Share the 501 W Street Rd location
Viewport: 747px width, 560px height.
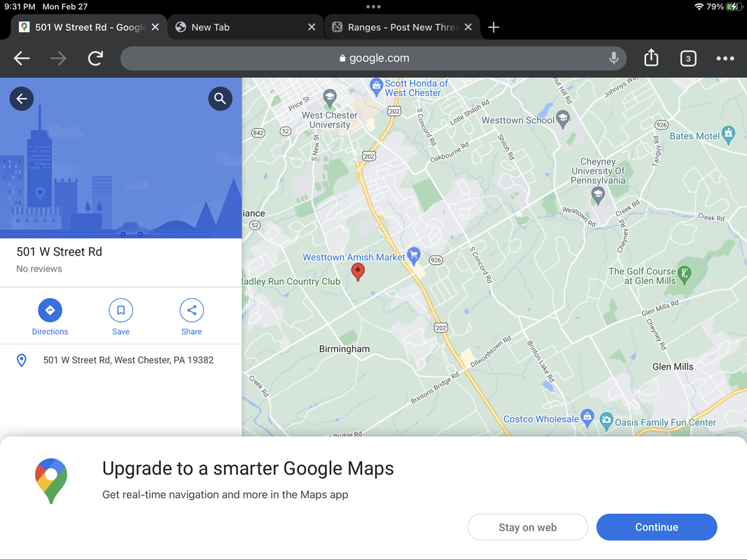click(x=192, y=311)
